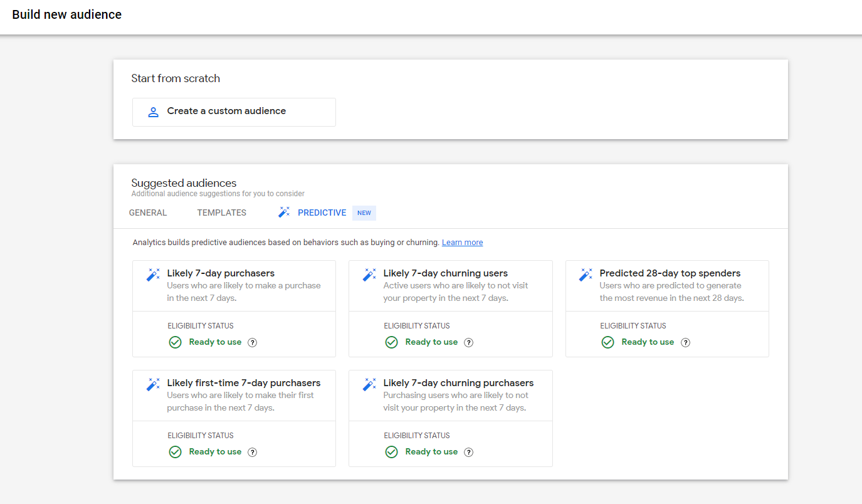Click magic wand icon on Likely 7-day purchasers card
This screenshot has height=504, width=862.
(x=153, y=275)
